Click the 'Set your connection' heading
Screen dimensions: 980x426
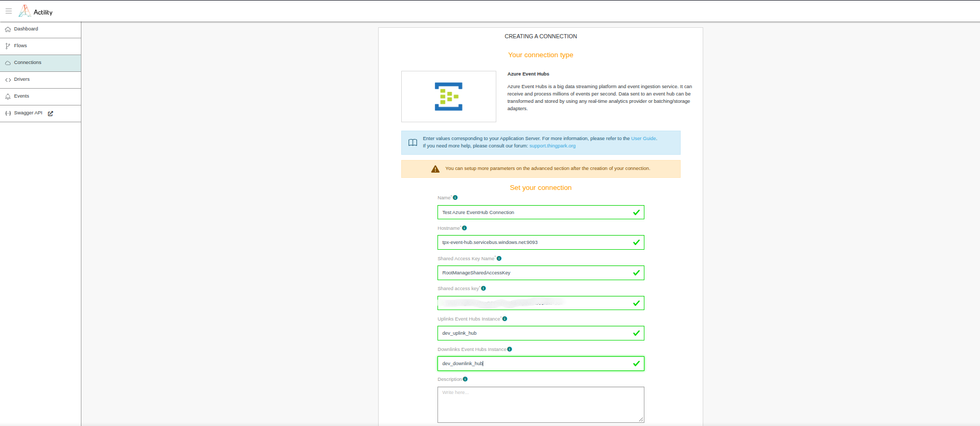point(540,188)
